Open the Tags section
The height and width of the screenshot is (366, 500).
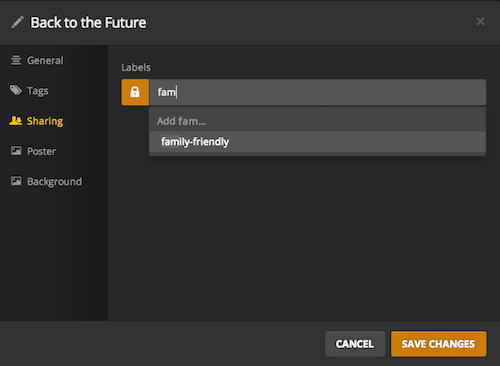coord(29,91)
